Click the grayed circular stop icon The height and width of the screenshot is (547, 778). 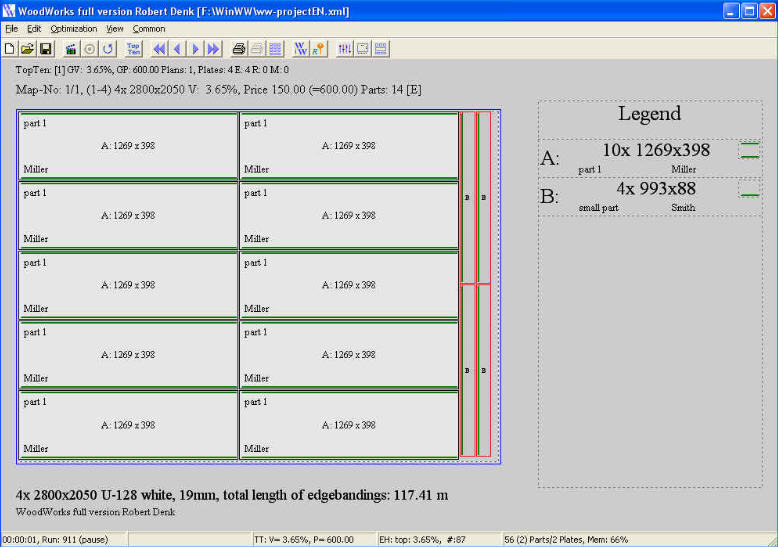coord(89,49)
